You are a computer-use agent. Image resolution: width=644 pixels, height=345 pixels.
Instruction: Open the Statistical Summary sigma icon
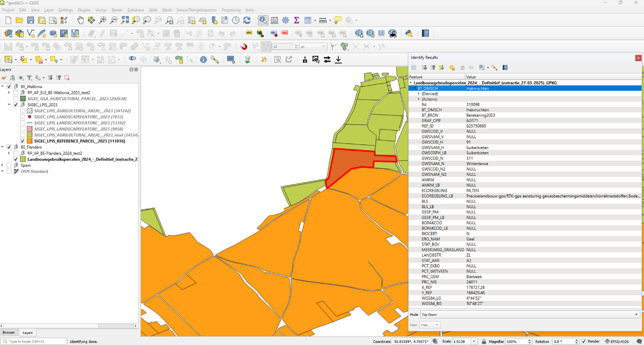(297, 20)
